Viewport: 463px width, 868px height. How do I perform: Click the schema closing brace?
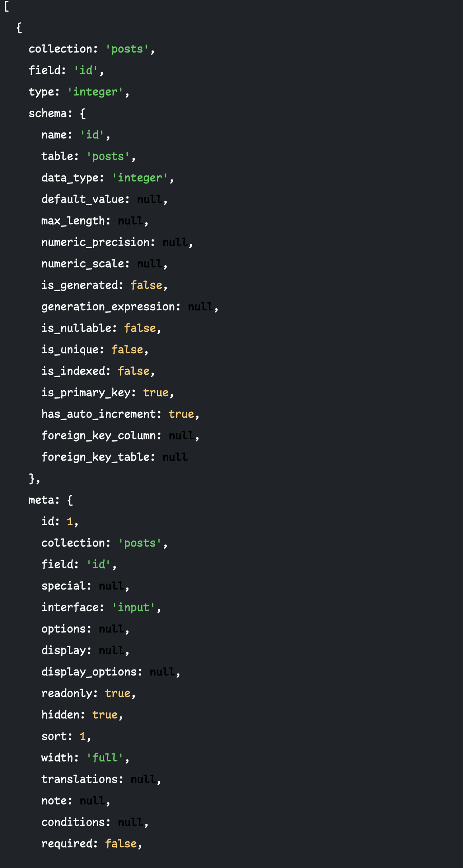coord(32,479)
